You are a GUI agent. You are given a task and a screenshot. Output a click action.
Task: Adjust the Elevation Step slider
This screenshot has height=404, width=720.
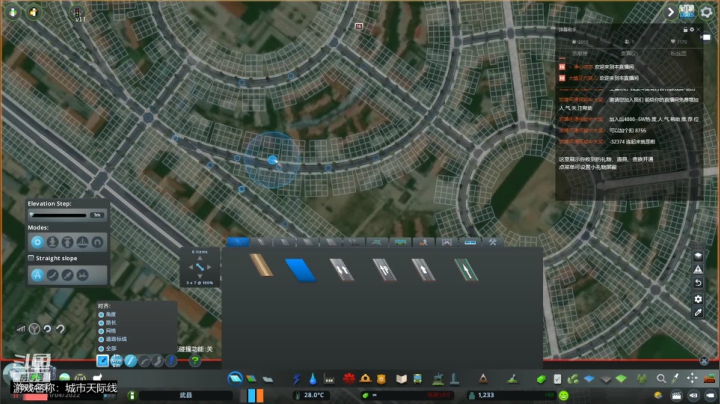[58, 215]
